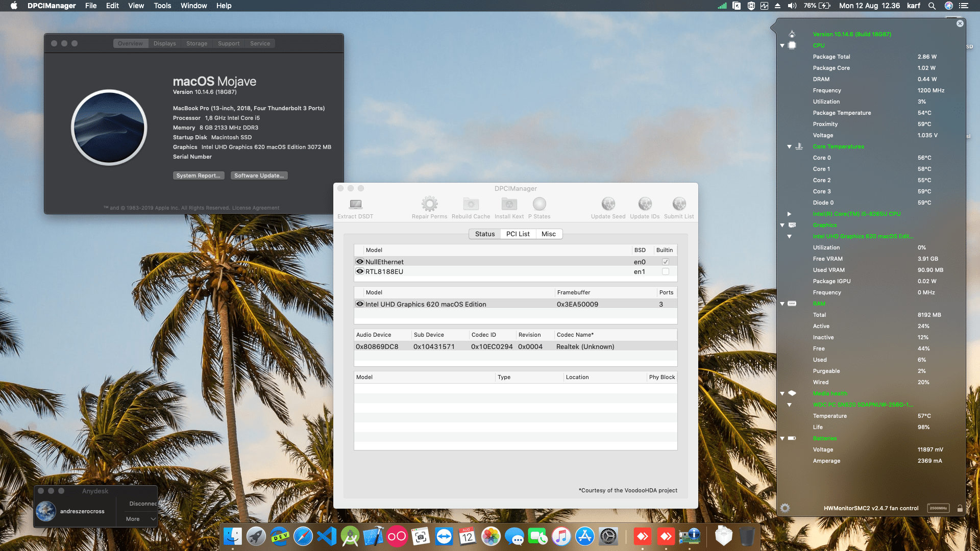This screenshot has width=980, height=551.
Task: Launch Microsoft Edge Dev from Dock
Action: pyautogui.click(x=280, y=536)
